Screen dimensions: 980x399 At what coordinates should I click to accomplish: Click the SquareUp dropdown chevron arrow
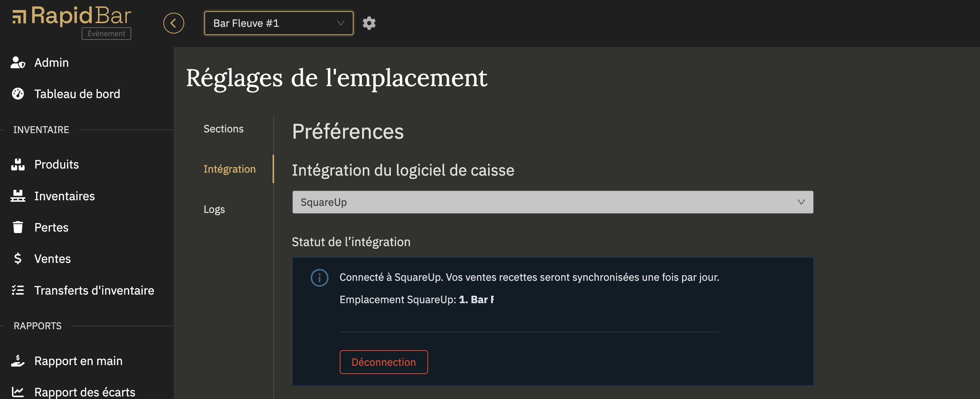click(801, 202)
